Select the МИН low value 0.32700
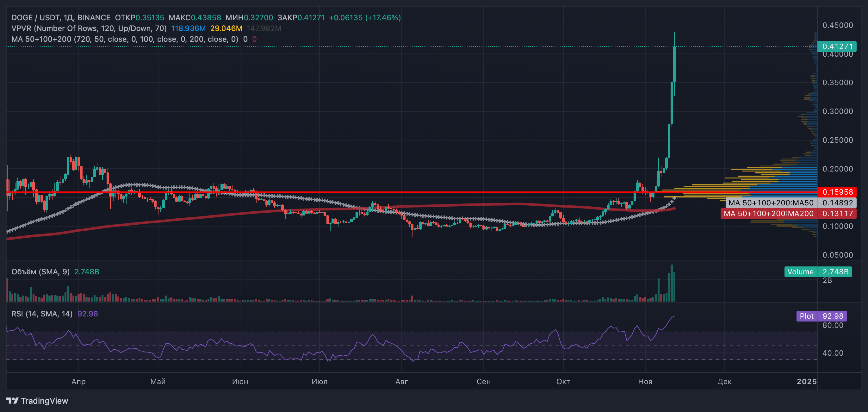This screenshot has width=868, height=412. [x=258, y=17]
